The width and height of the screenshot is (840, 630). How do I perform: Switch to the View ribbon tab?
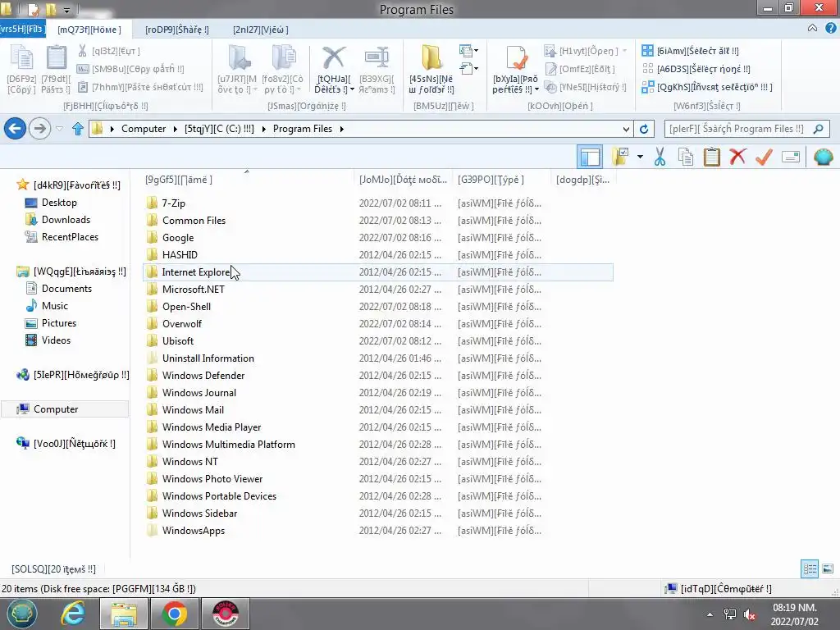point(261,30)
